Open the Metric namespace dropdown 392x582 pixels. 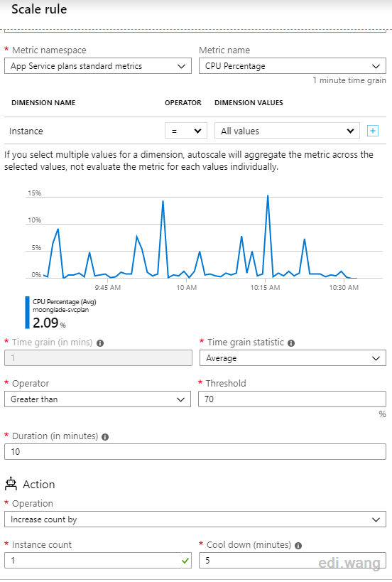(98, 66)
